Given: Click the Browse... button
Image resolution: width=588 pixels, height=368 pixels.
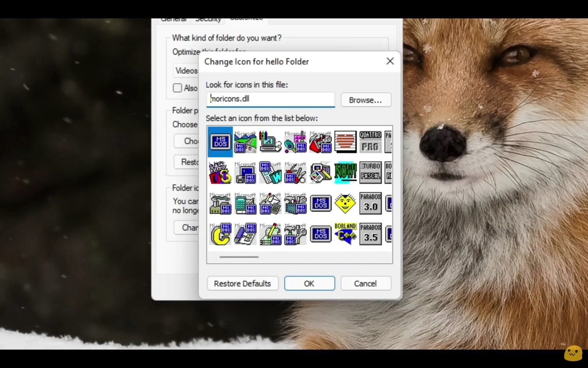Looking at the screenshot, I should click(366, 100).
